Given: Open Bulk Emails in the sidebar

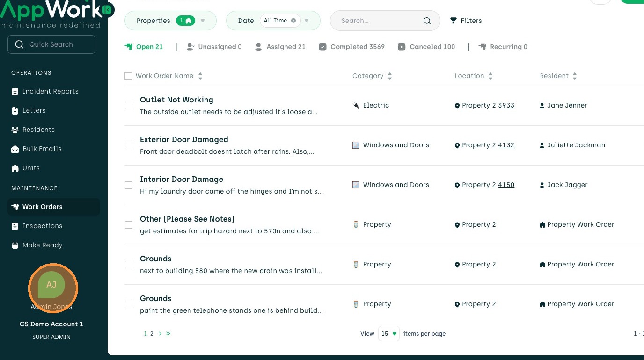Looking at the screenshot, I should click(x=37, y=149).
